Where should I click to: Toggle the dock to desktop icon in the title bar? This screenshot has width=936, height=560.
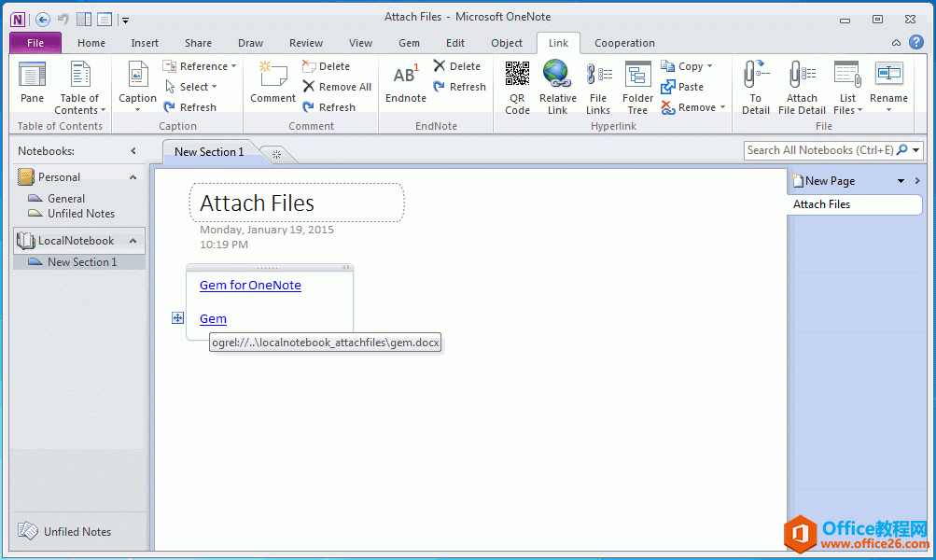84,19
